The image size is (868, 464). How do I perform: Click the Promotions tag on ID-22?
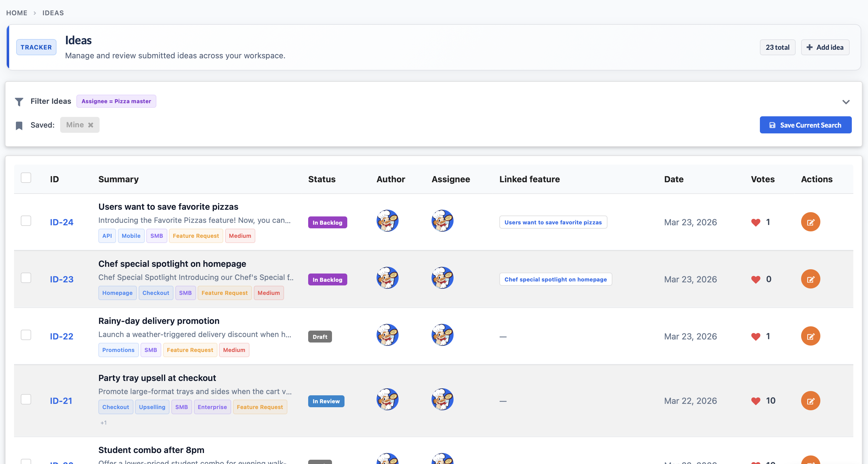click(118, 350)
